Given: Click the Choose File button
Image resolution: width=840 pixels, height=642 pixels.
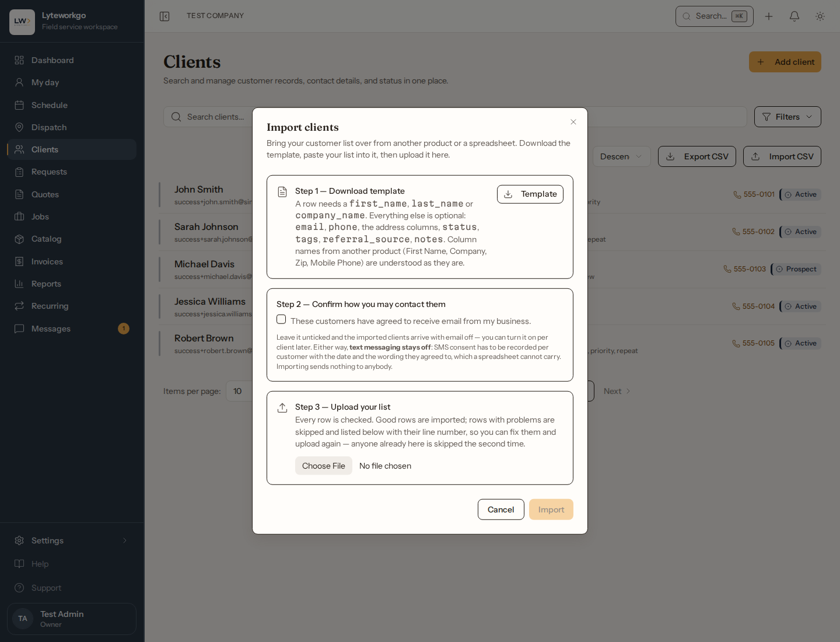Looking at the screenshot, I should (324, 466).
